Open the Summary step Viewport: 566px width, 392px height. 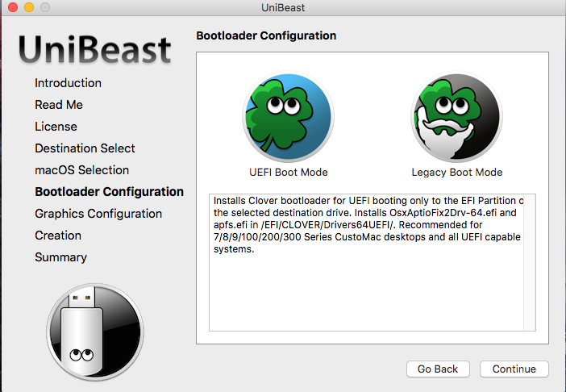pyautogui.click(x=60, y=257)
